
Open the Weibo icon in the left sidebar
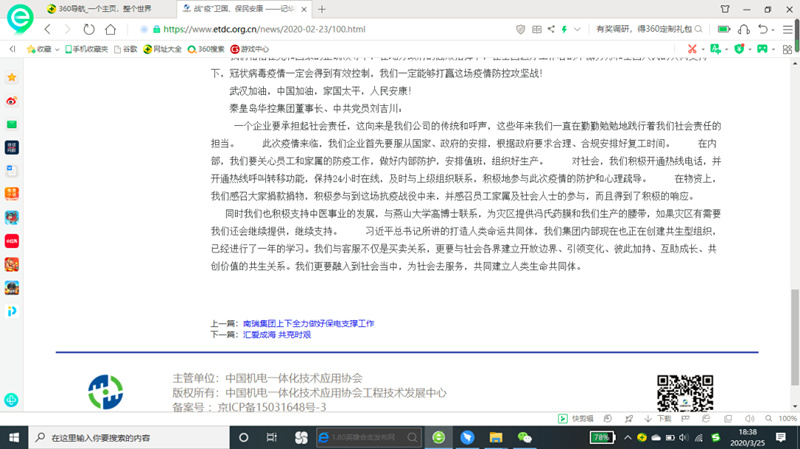(x=12, y=101)
